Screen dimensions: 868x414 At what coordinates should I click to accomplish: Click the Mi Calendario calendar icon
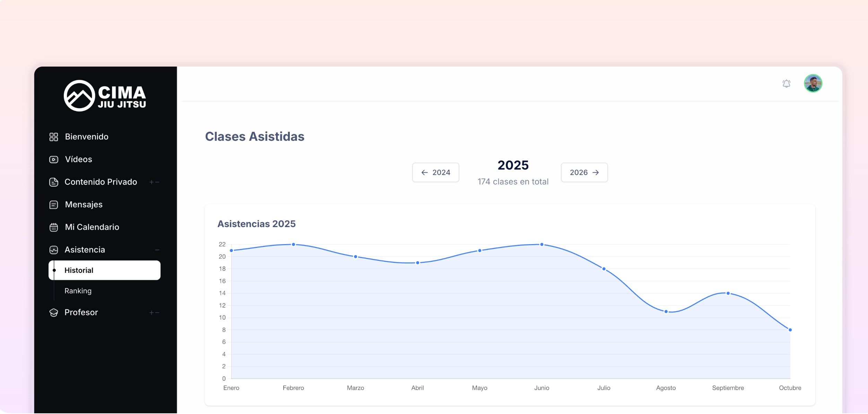point(54,227)
